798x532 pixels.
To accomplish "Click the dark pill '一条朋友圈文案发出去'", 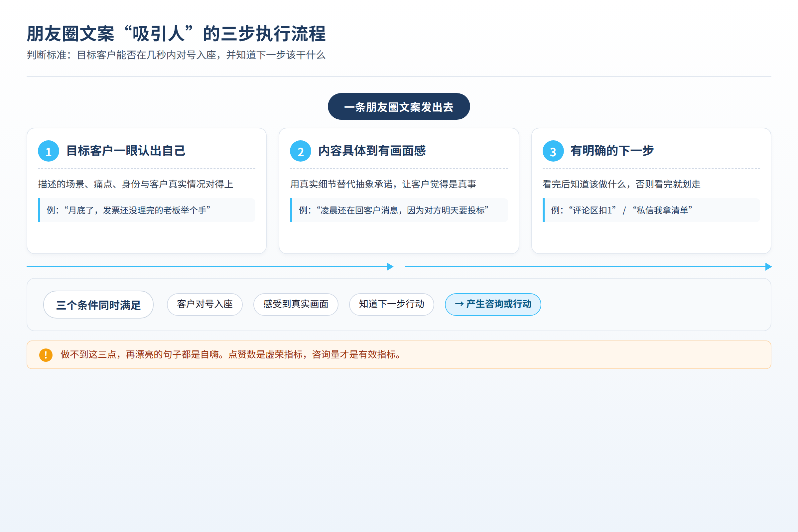I will pyautogui.click(x=399, y=106).
